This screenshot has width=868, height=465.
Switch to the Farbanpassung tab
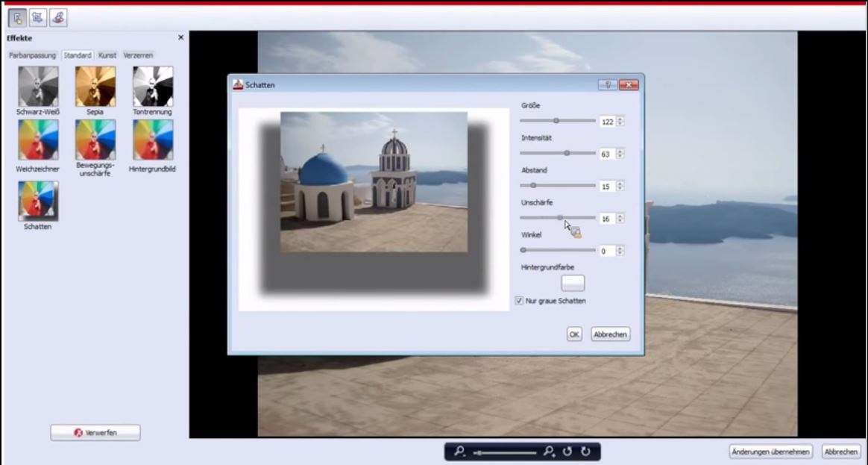(x=32, y=55)
